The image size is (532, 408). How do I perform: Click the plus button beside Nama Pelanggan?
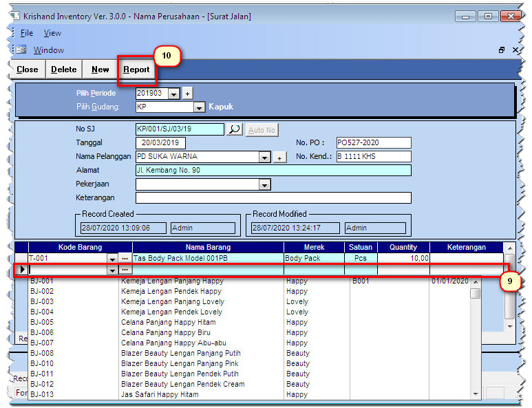(x=279, y=158)
